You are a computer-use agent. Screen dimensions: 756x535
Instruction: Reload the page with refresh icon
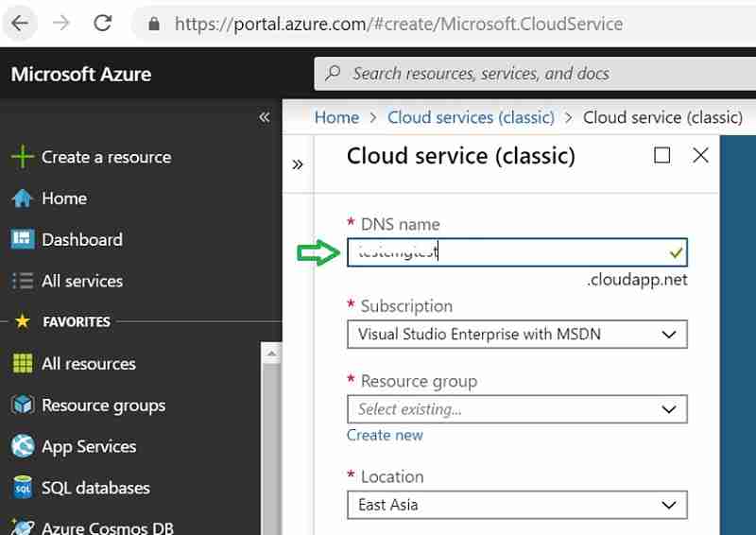[x=102, y=23]
